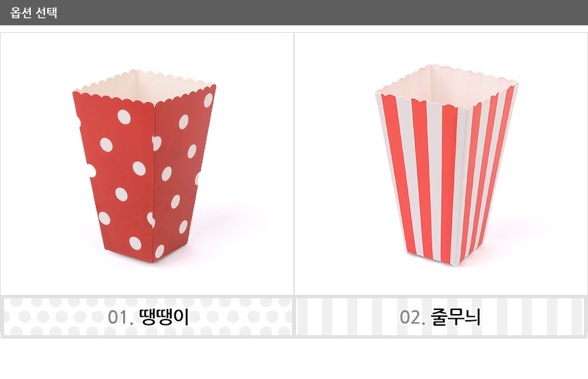The height and width of the screenshot is (379, 588).
Task: Choose the 02. 줄무늬 option label
Action: pos(440,317)
